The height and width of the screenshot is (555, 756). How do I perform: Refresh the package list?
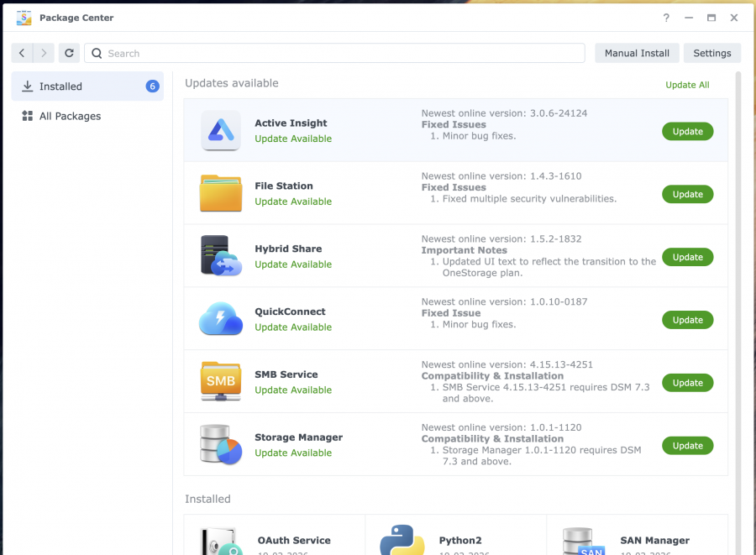(69, 53)
